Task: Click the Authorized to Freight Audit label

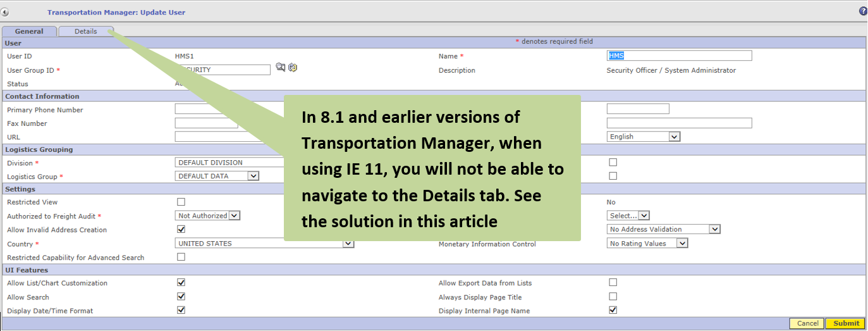Action: point(54,216)
